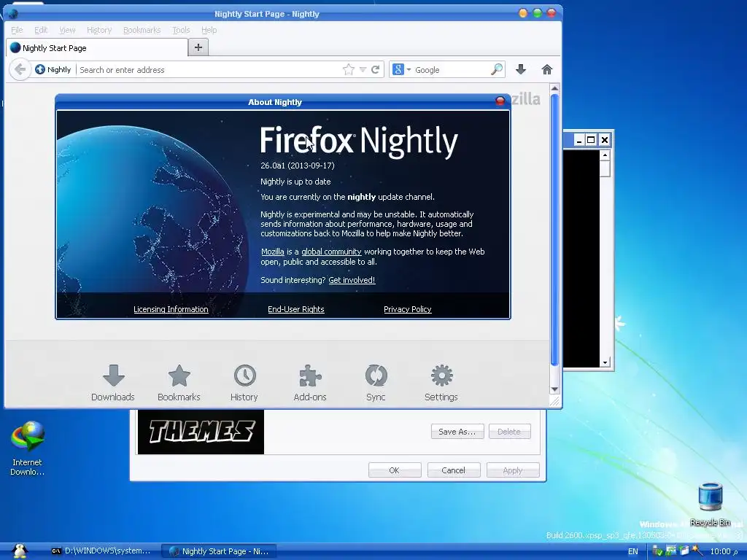Click scroll-up arrow in browser page

tap(554, 88)
